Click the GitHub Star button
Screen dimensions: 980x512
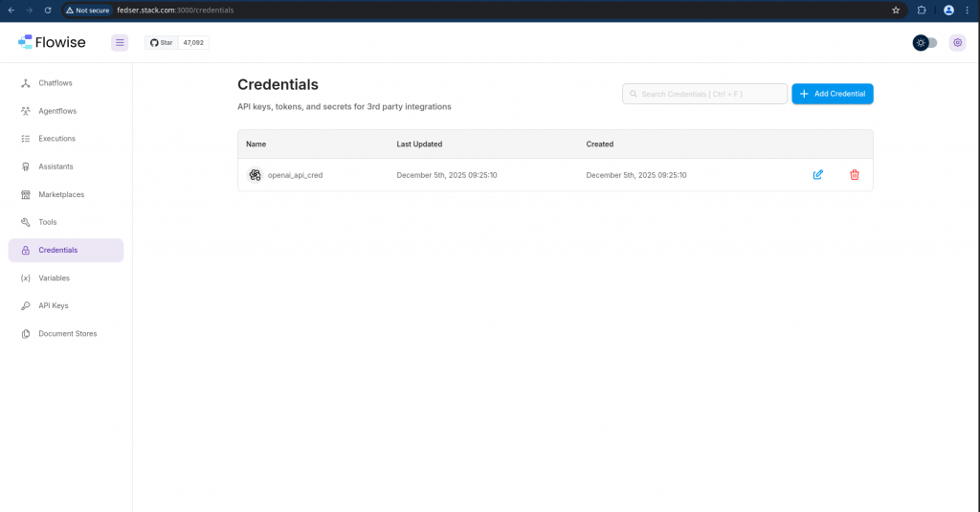[162, 43]
